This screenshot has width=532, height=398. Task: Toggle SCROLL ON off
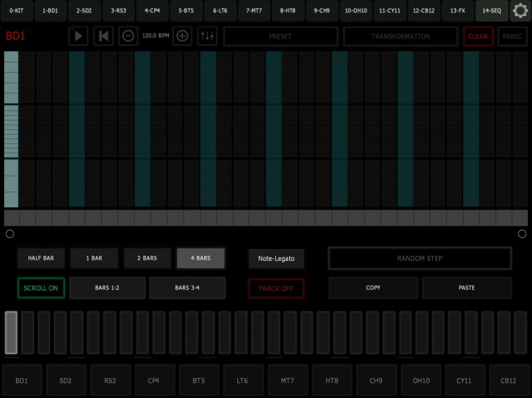pos(41,288)
